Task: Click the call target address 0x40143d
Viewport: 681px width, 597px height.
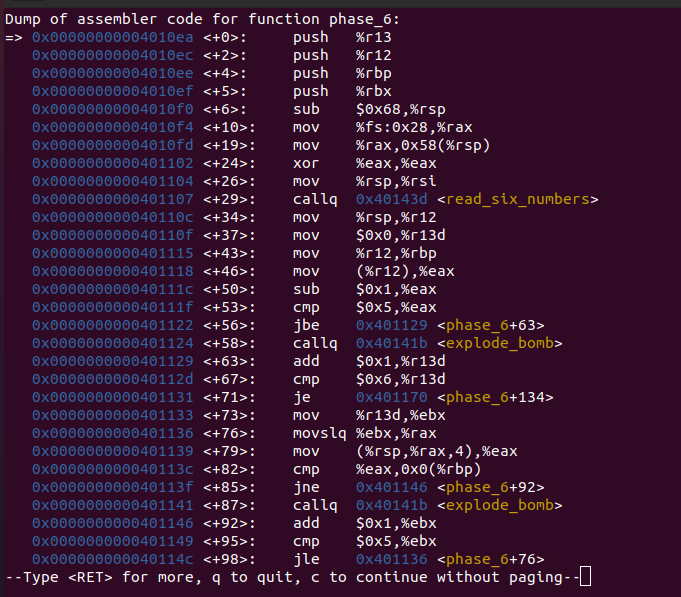Action: click(392, 199)
